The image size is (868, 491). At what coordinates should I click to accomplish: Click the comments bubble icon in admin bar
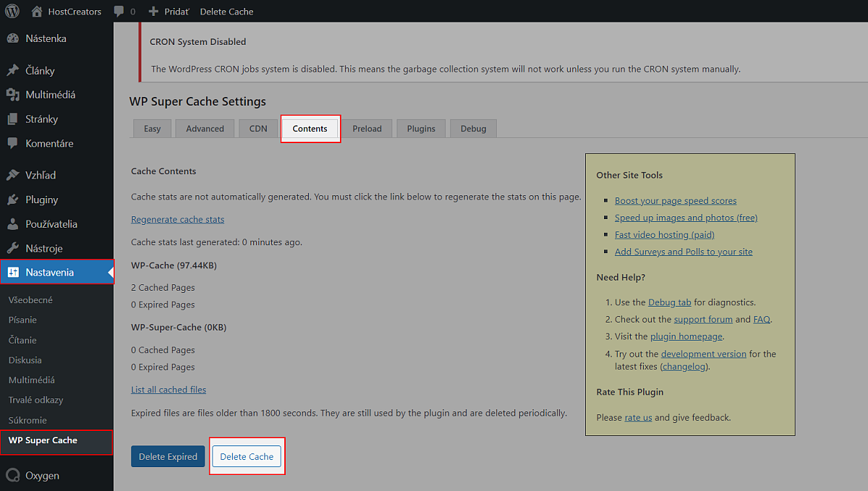point(119,12)
